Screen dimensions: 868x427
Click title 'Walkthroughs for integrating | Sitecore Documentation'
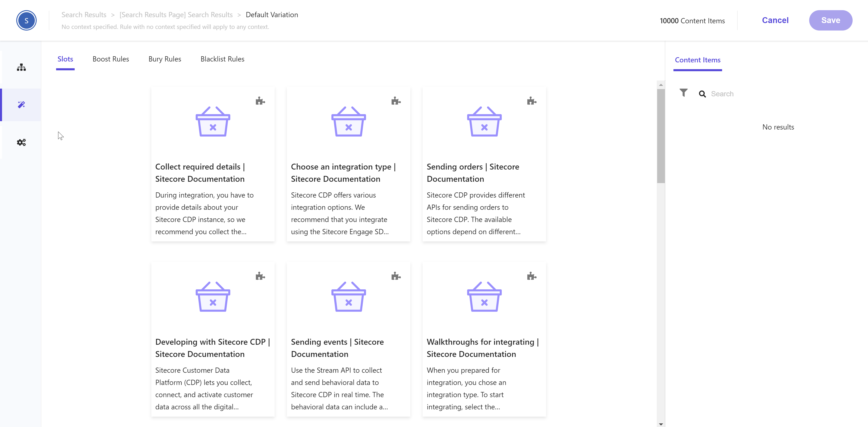pos(483,348)
